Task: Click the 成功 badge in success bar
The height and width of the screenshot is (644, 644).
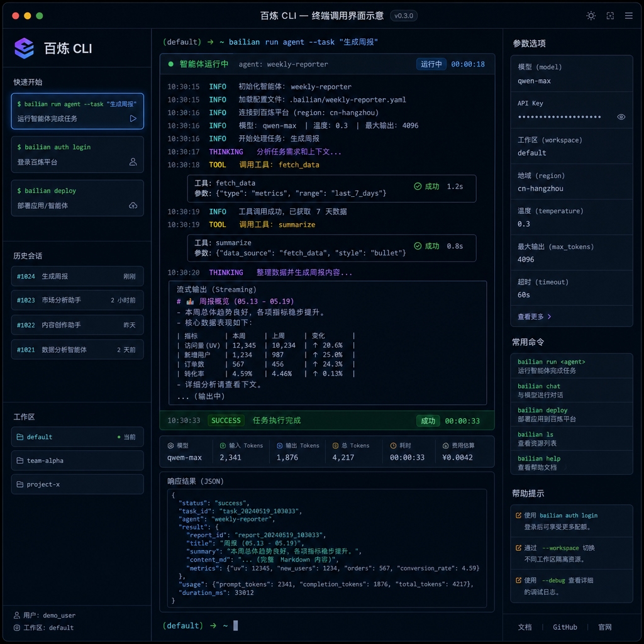Action: point(428,421)
